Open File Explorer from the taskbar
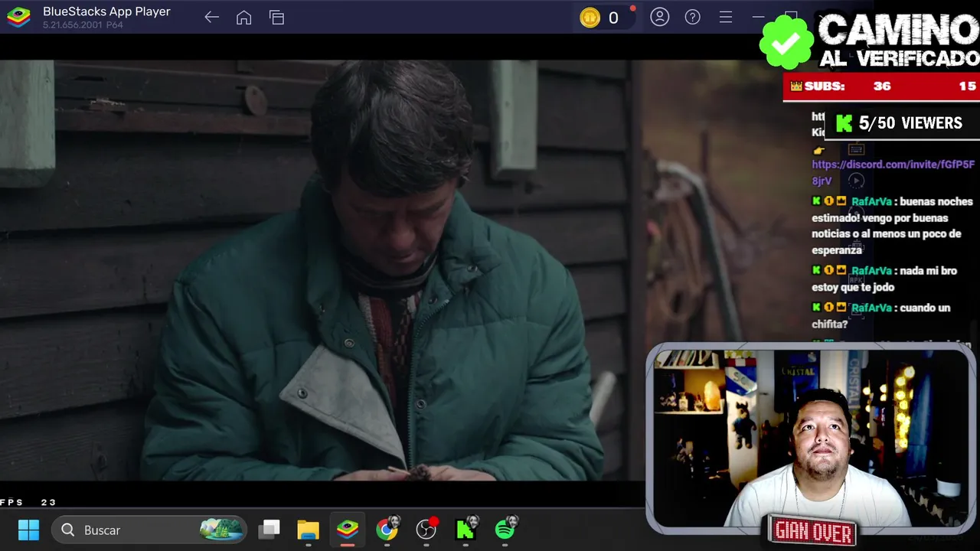The height and width of the screenshot is (551, 980). point(308,530)
